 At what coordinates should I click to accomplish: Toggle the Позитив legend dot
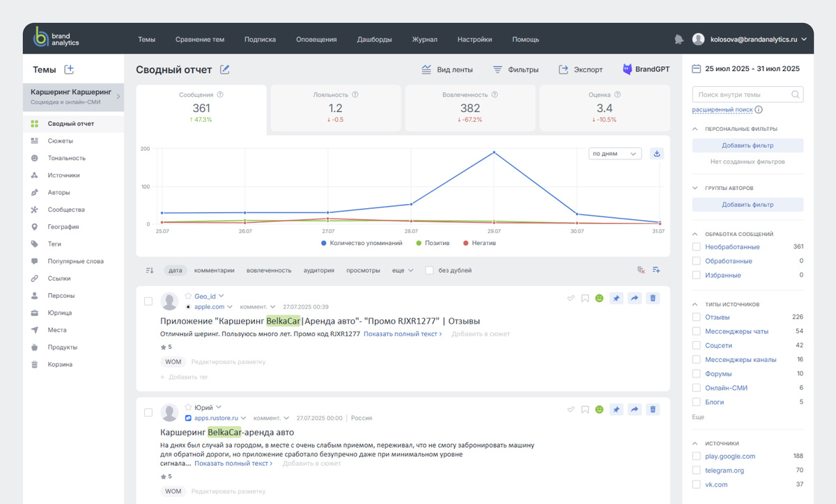(419, 243)
